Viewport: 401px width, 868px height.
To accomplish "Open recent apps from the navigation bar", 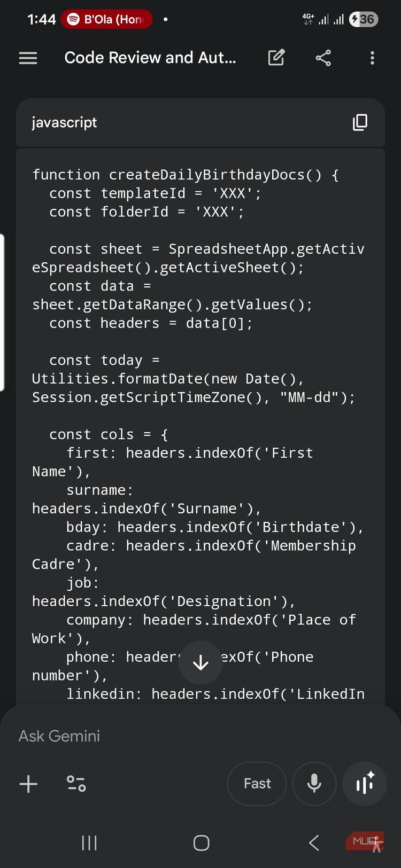I will point(88,842).
